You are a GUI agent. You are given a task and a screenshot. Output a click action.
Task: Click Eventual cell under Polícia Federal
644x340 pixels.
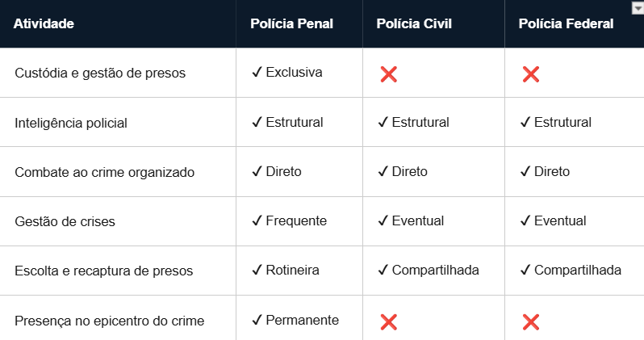(559, 220)
